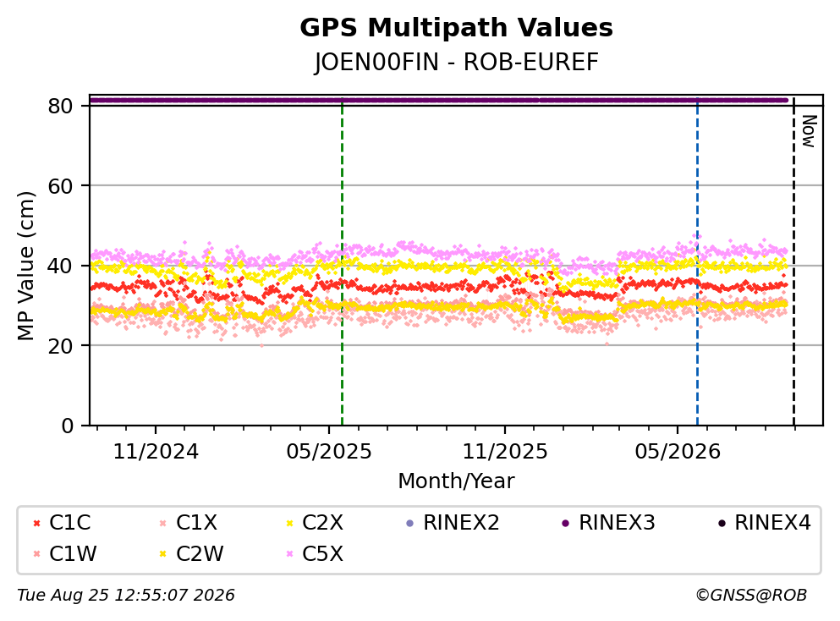Click the RINEX4 black legend dot
The height and width of the screenshot is (621, 840).
coord(722,523)
